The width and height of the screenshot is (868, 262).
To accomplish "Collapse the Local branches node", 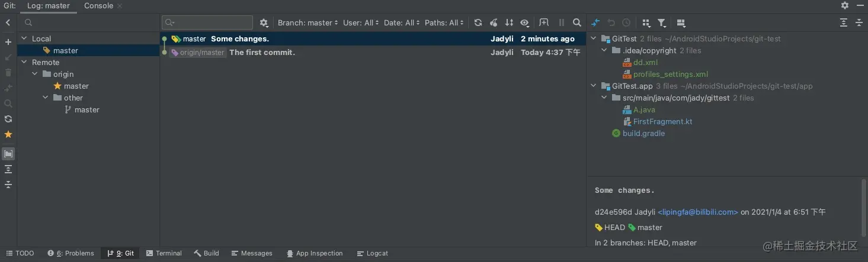I will 24,38.
